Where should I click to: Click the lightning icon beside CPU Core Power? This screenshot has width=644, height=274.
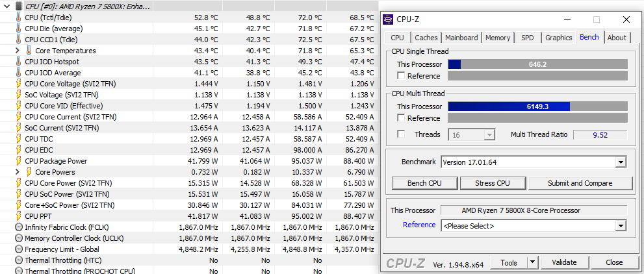[18, 183]
